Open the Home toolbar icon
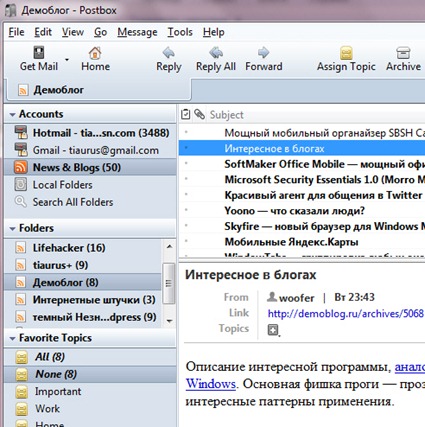425x427 pixels. (x=95, y=53)
